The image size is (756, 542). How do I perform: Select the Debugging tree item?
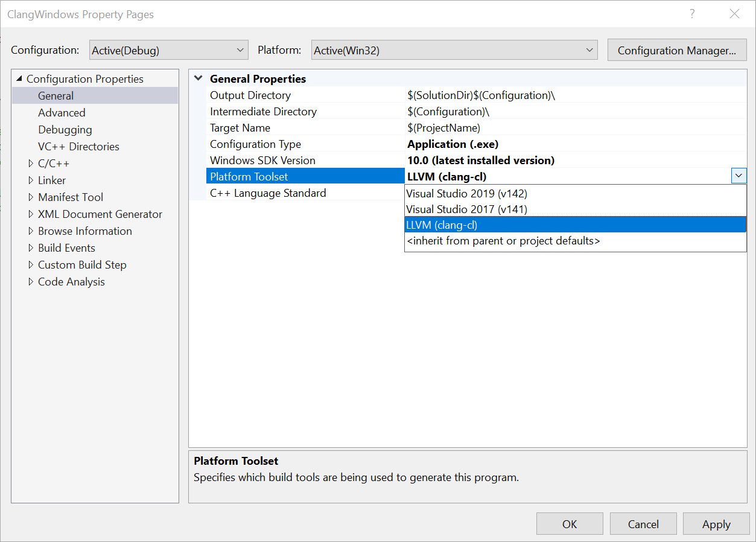pyautogui.click(x=65, y=129)
